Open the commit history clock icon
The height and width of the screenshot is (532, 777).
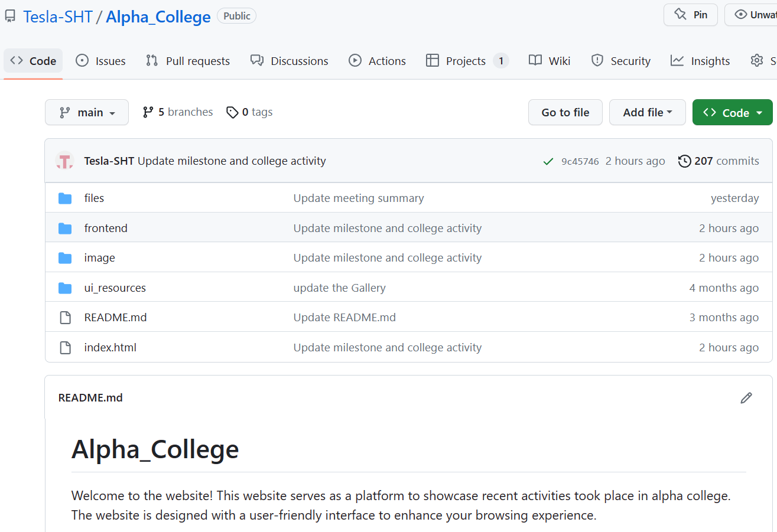tap(684, 161)
